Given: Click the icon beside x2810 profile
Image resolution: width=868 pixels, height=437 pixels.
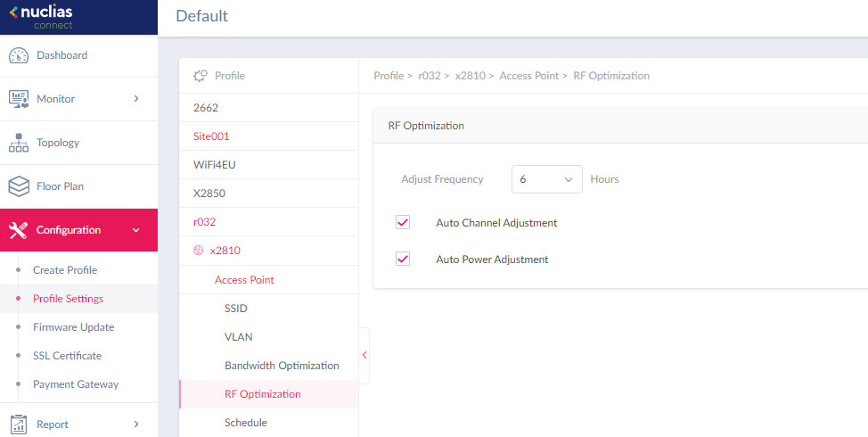Looking at the screenshot, I should click(x=198, y=251).
